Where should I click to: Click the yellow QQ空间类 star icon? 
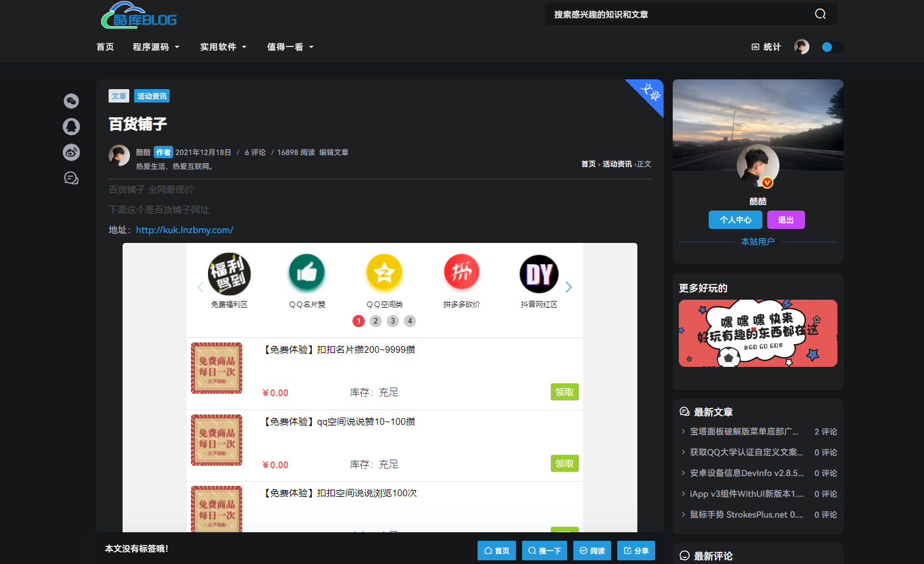coord(384,273)
